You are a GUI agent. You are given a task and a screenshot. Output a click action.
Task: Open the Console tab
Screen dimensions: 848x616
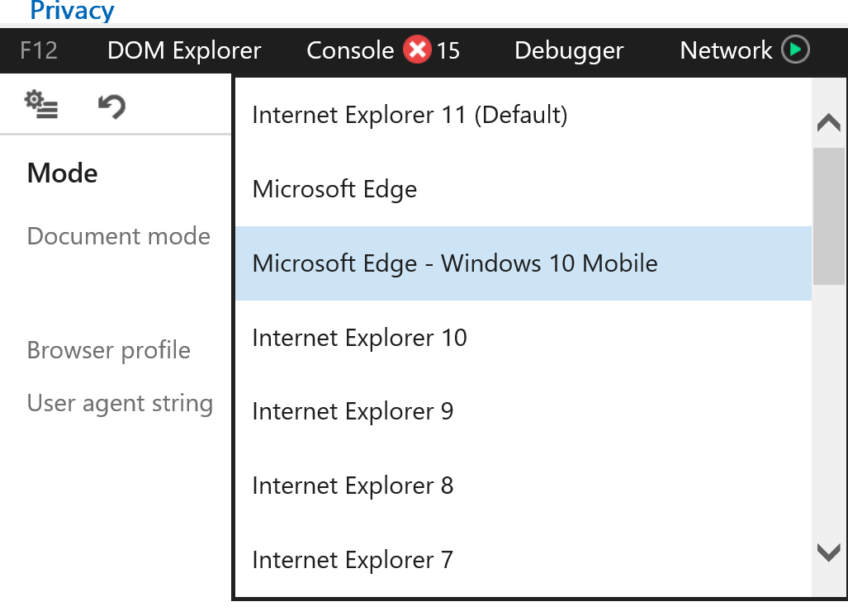point(350,51)
